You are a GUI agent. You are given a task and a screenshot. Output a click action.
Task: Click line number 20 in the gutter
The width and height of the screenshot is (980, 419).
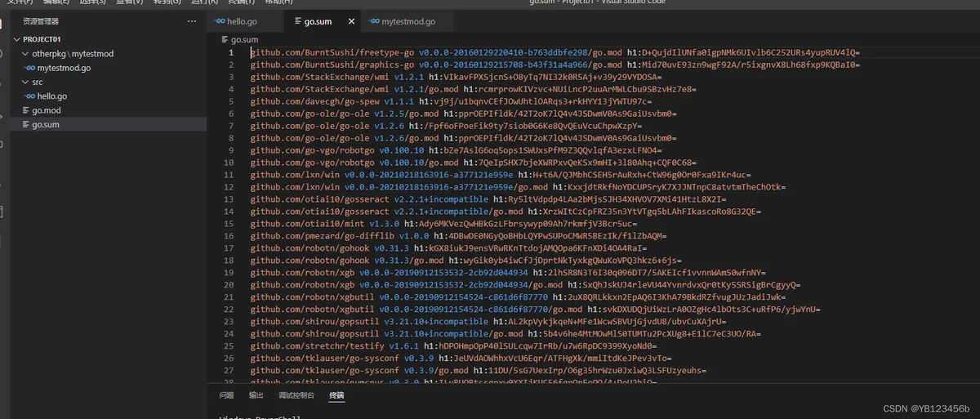point(230,285)
